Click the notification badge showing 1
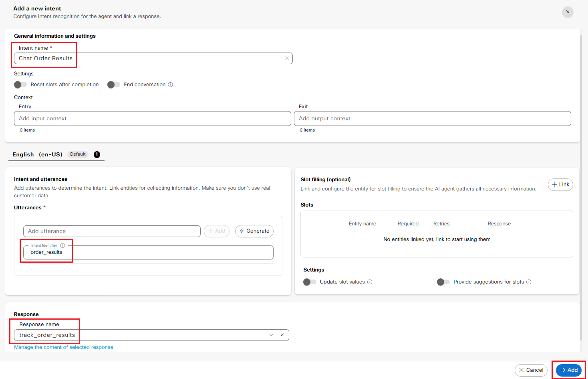588x379 pixels. (97, 154)
